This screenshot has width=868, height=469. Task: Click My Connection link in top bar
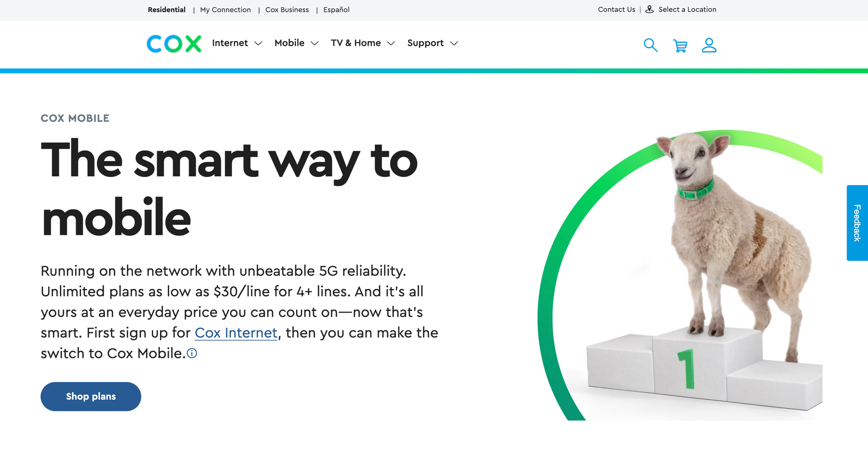pos(225,10)
